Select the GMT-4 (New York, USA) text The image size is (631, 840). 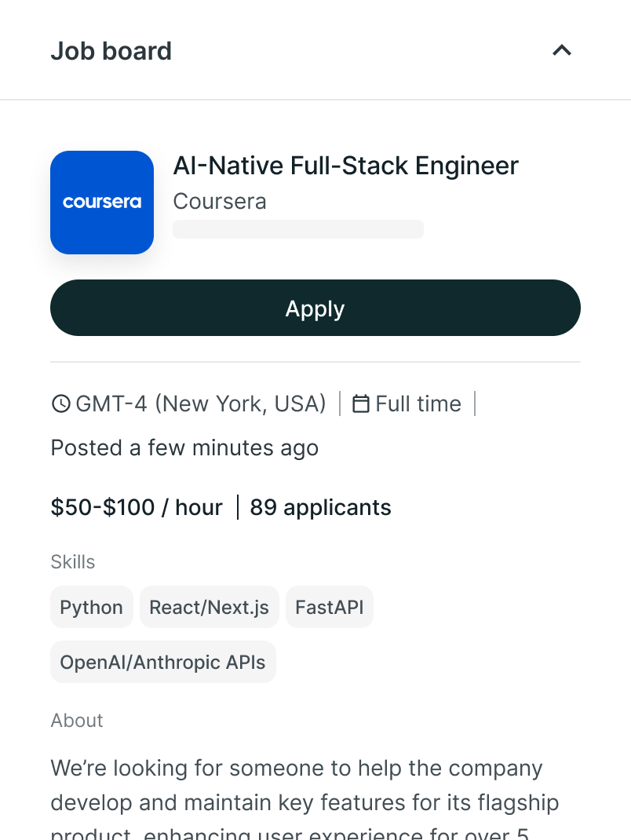pyautogui.click(x=201, y=404)
